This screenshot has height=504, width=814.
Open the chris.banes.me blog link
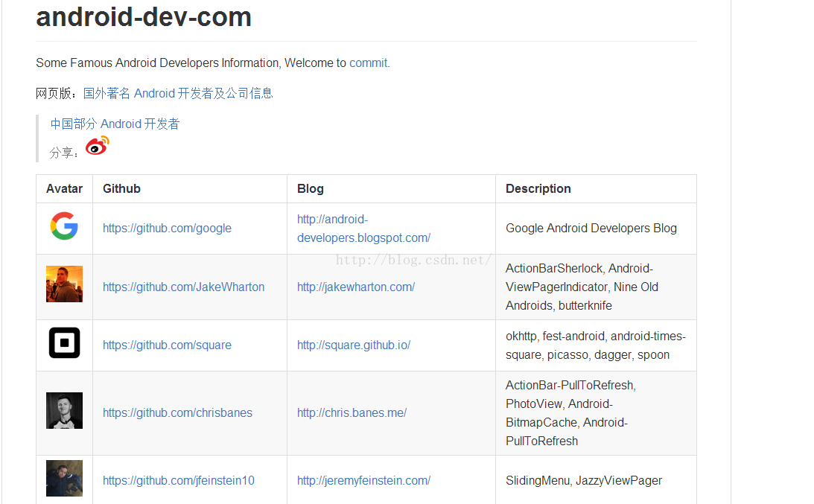coord(352,413)
